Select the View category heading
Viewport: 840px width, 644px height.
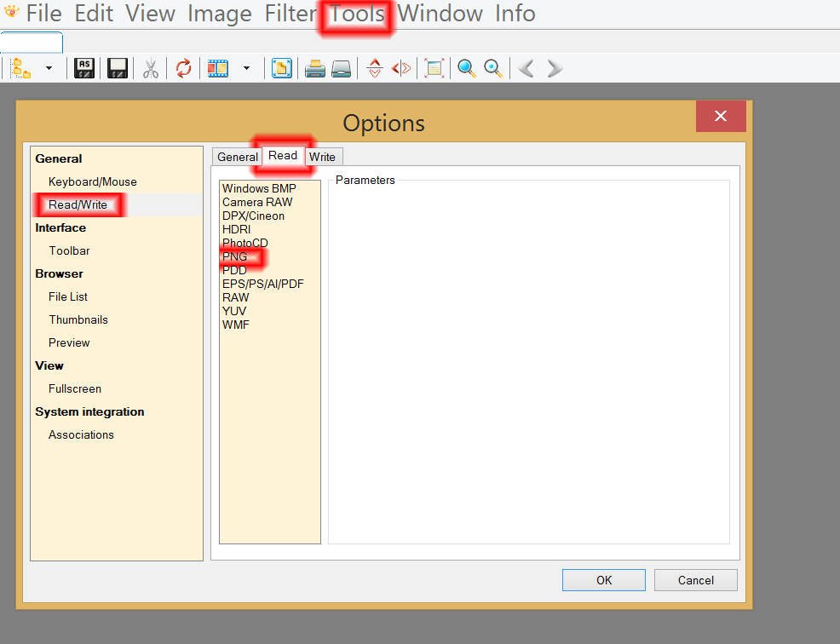coord(49,366)
